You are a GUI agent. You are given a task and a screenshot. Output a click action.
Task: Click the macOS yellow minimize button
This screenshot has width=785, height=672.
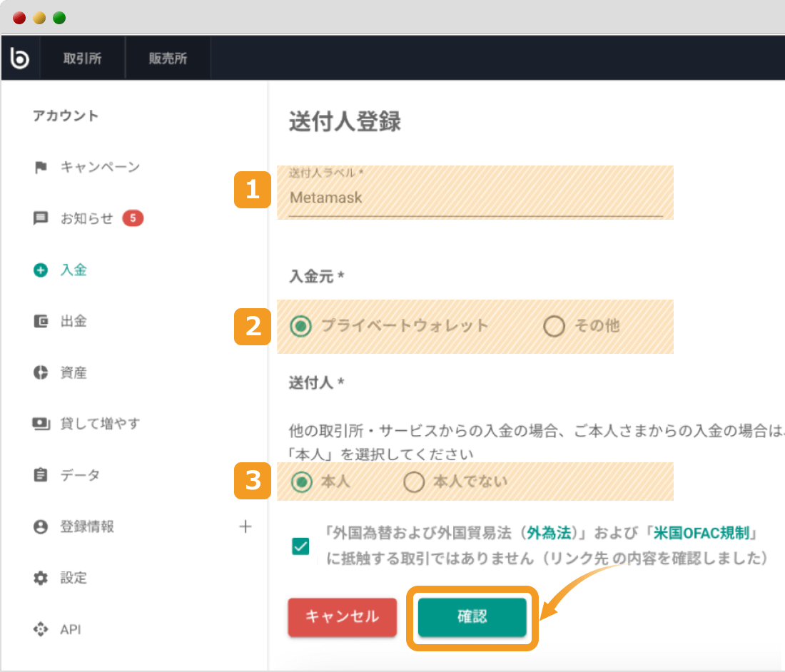(39, 18)
